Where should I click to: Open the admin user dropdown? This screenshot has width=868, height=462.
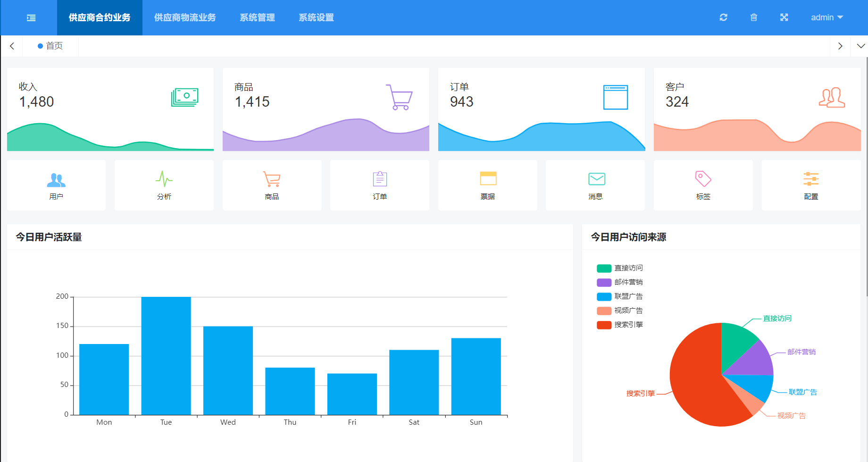826,17
